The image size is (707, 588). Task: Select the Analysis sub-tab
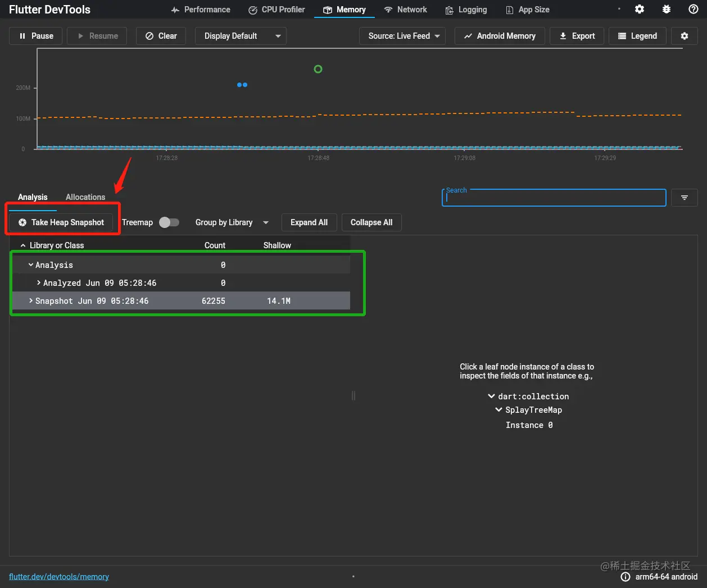[33, 197]
